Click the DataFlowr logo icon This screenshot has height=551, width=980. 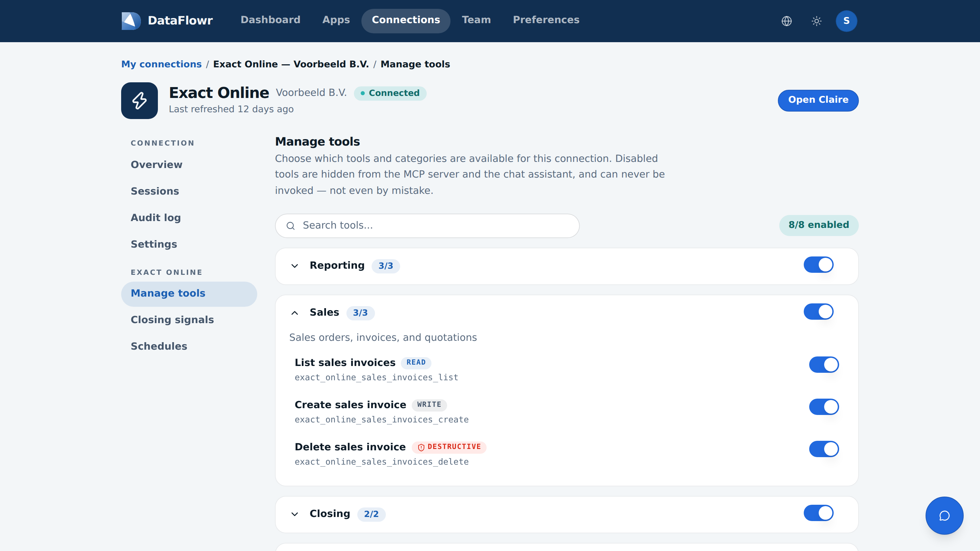pyautogui.click(x=131, y=20)
